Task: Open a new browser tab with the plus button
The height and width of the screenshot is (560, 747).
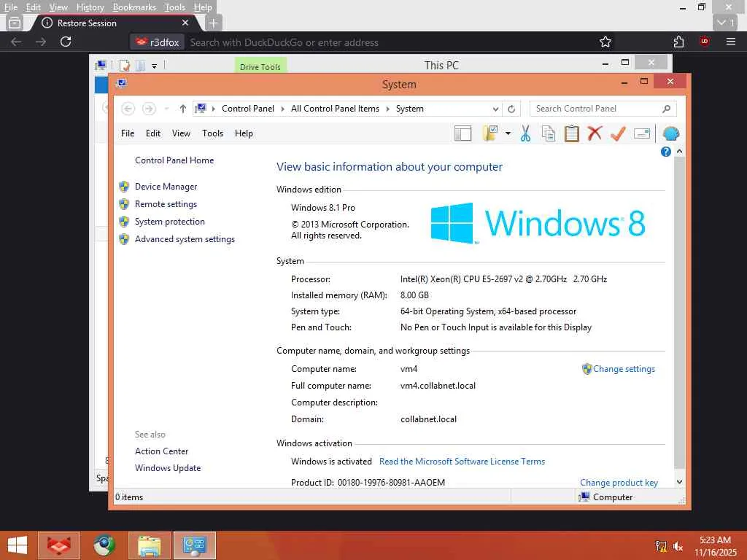Action: pyautogui.click(x=214, y=23)
